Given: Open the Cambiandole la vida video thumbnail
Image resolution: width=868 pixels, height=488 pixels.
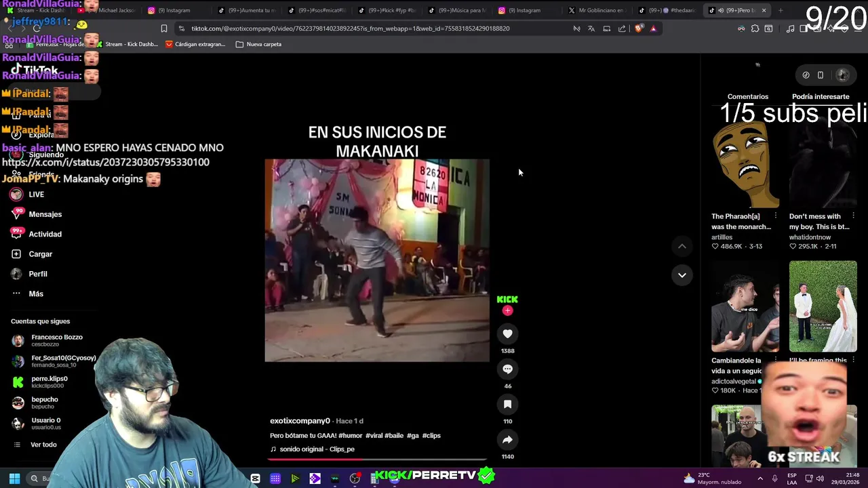Looking at the screenshot, I should click(745, 306).
